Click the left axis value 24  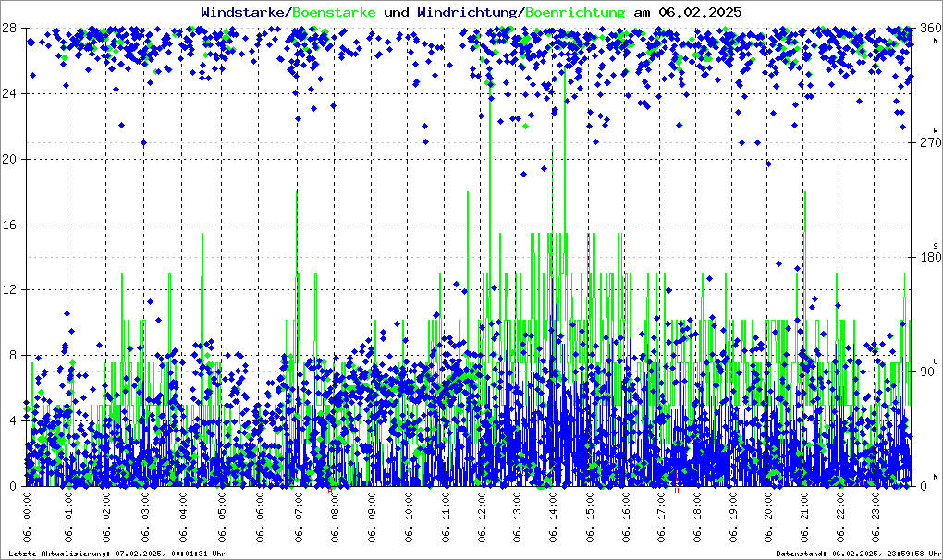(x=9, y=94)
